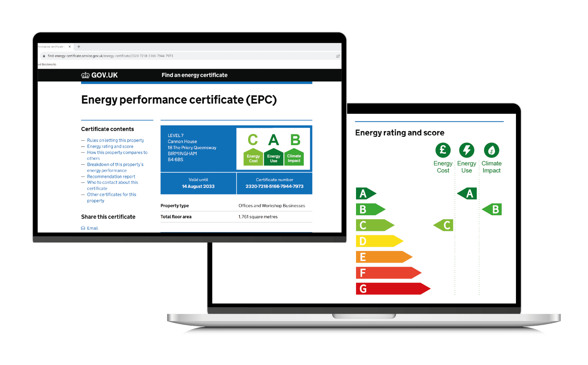The width and height of the screenshot is (588, 365).
Task: Click the share icon in address bar
Action: pos(338,56)
